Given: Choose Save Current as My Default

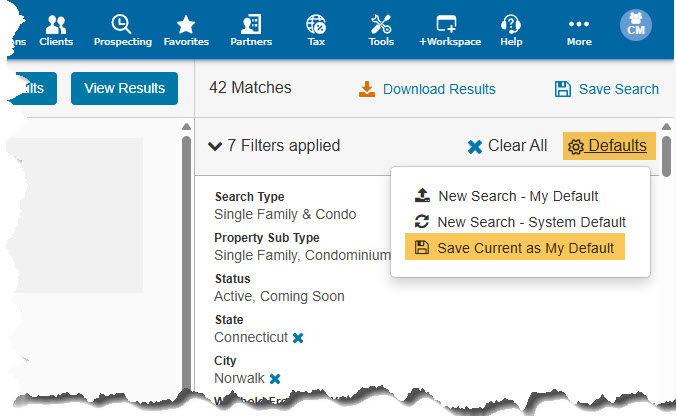Looking at the screenshot, I should coord(515,247).
